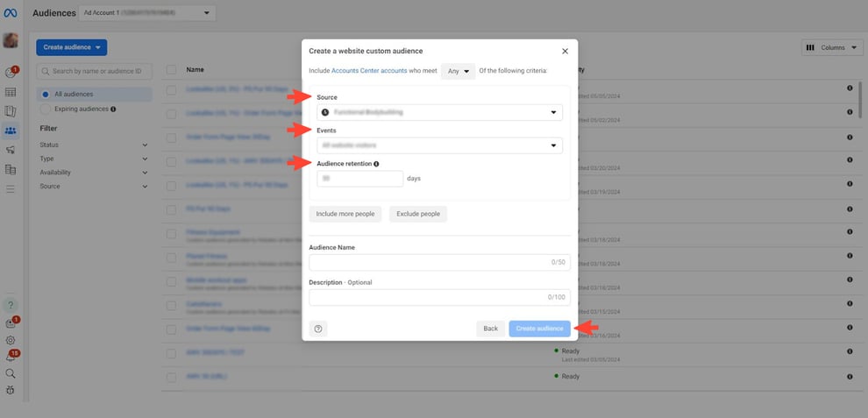Screen dimensions: 868x418
Task: Close the website custom audience dialog
Action: click(565, 52)
